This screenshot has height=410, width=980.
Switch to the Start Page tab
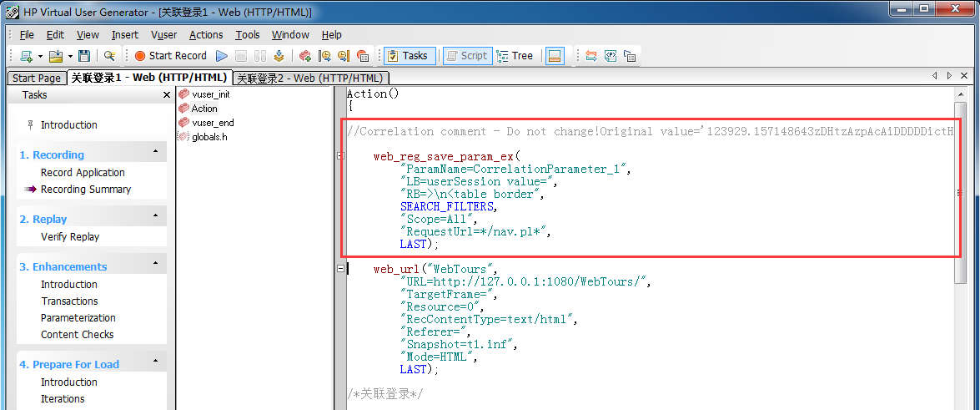pyautogui.click(x=36, y=78)
